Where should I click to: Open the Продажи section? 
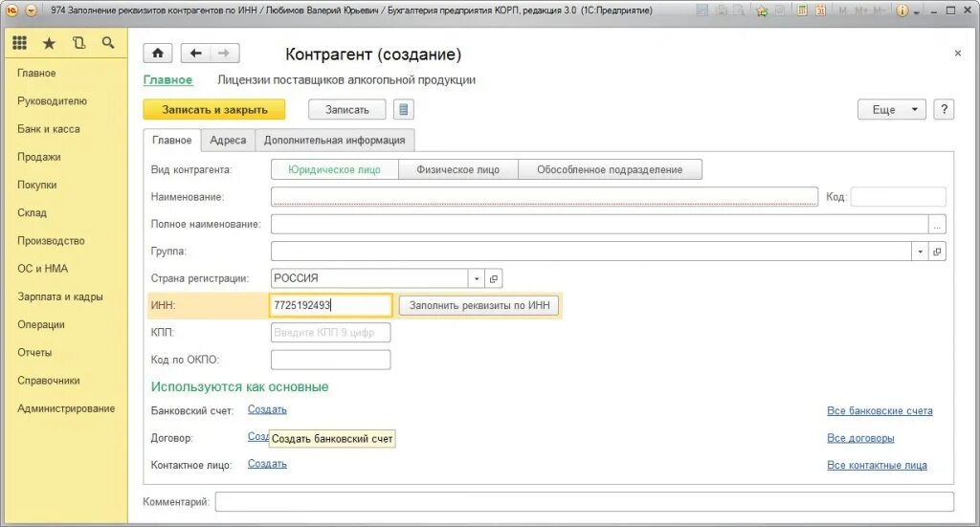tap(38, 157)
